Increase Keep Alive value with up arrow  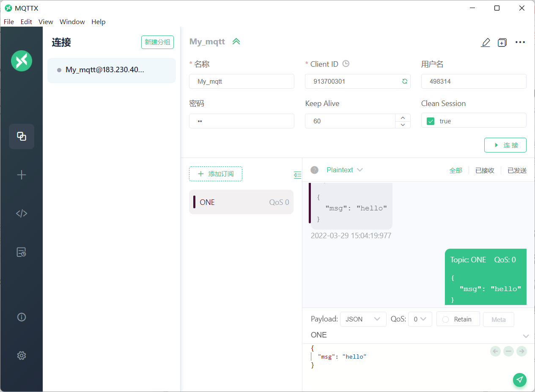tap(403, 117)
